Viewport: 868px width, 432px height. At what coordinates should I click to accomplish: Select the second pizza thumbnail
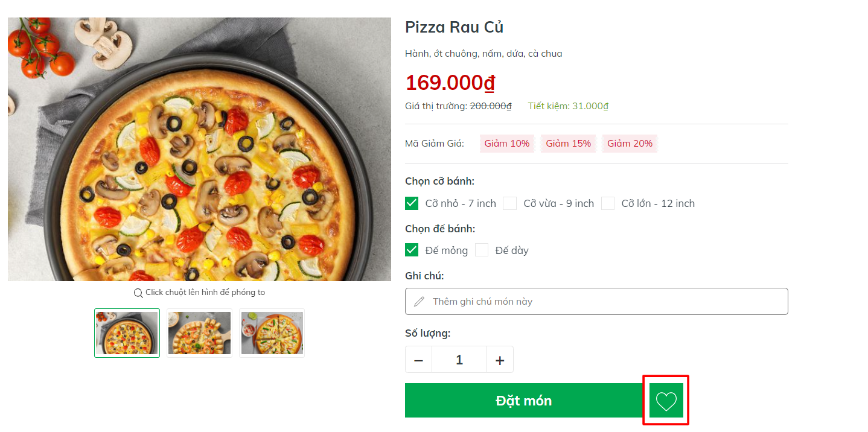tap(199, 332)
